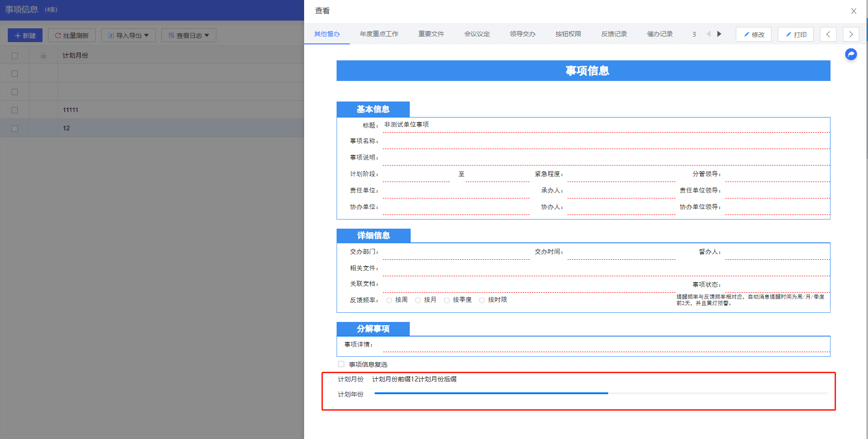Click the 计划月份前缀12计划月份后缀 text
The height and width of the screenshot is (439, 868).
pos(414,379)
